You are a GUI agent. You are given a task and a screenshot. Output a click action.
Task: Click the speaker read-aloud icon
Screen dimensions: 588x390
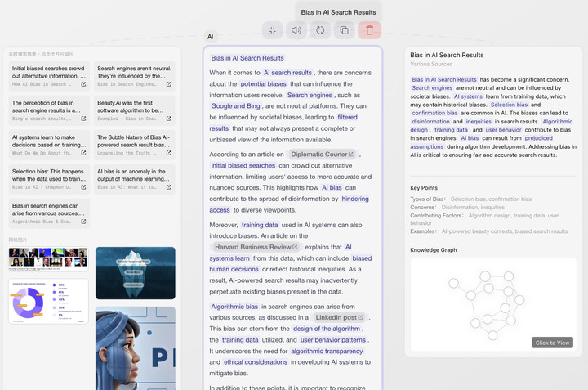(296, 30)
